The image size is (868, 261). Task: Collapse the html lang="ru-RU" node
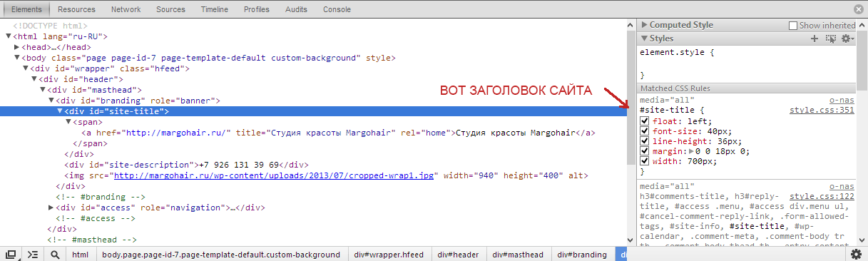tap(9, 36)
